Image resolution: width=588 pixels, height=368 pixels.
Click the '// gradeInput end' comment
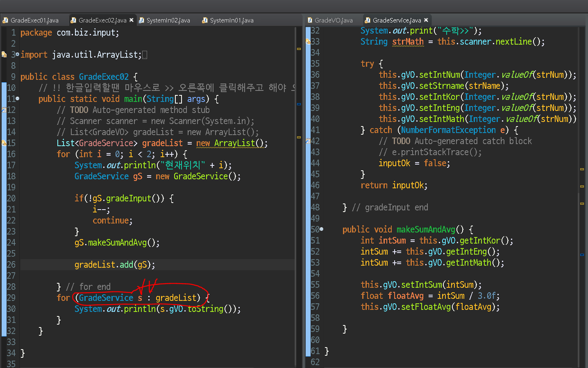point(390,208)
